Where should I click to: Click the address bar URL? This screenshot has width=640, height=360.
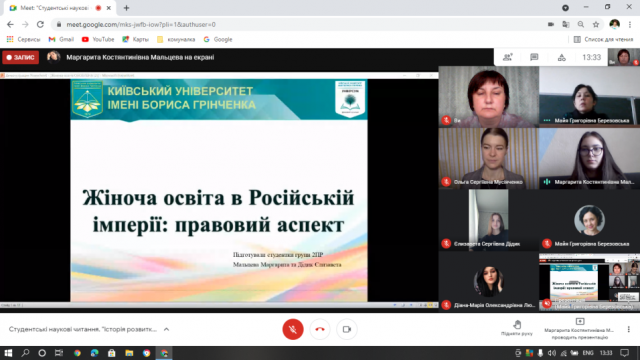pos(141,24)
